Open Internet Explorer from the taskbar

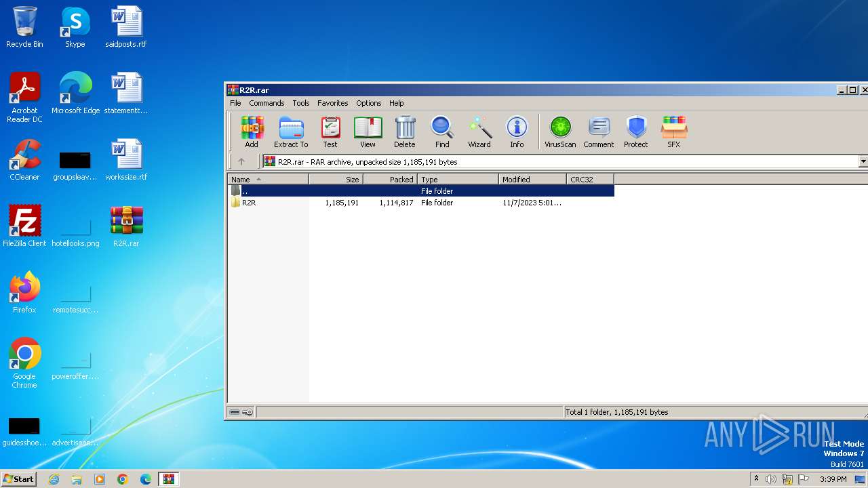click(54, 479)
